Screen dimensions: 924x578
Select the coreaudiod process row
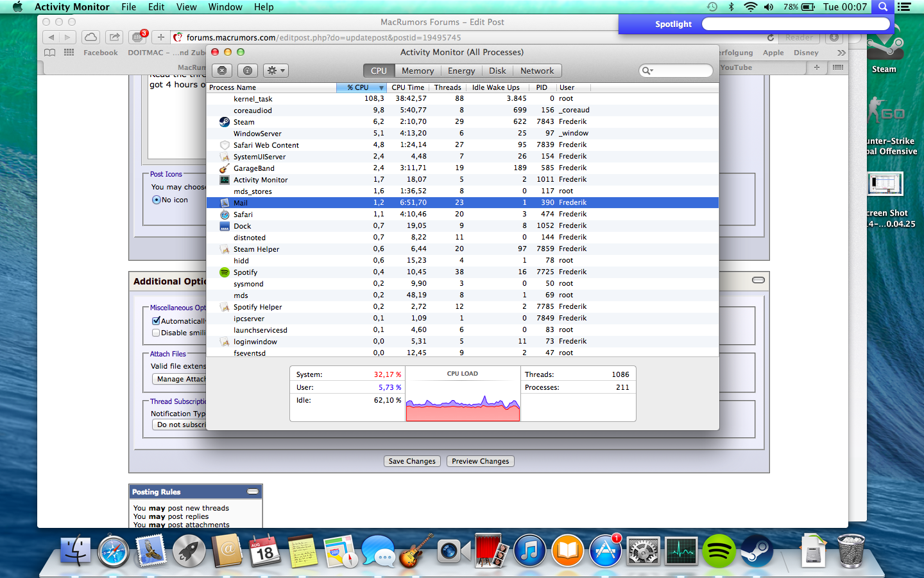463,110
